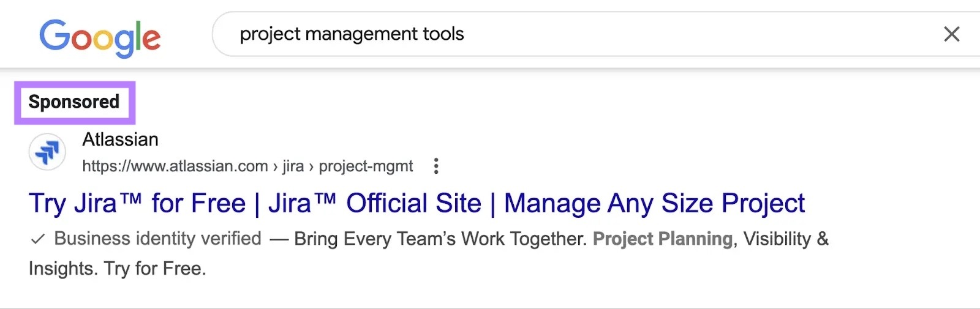Click the 'Visibility &' description text
Image resolution: width=980 pixels, height=309 pixels.
[x=786, y=238]
